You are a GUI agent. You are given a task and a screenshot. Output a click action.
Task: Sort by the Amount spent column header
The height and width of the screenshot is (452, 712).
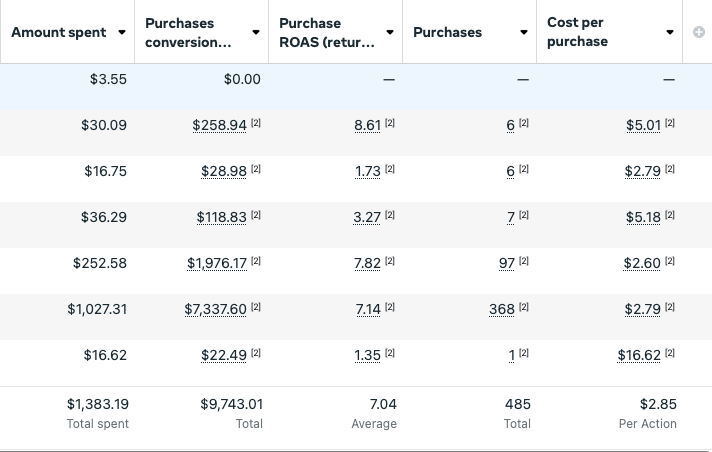58,32
